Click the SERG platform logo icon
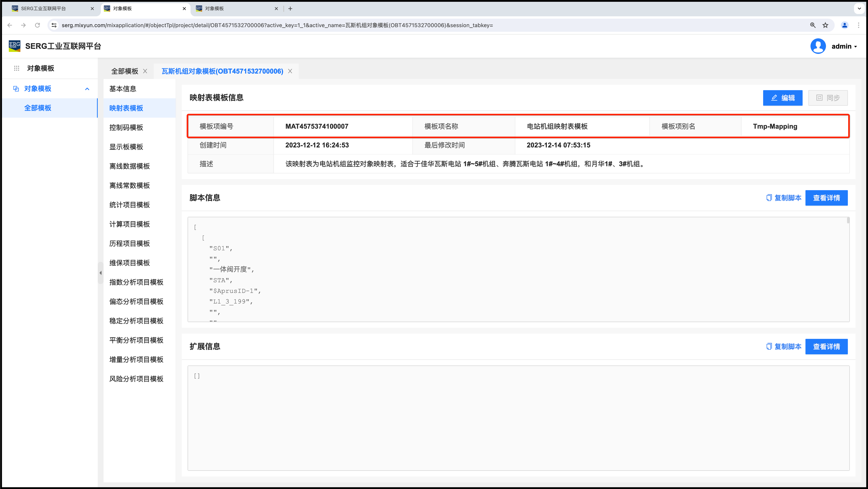Viewport: 868px width, 489px height. 15,46
